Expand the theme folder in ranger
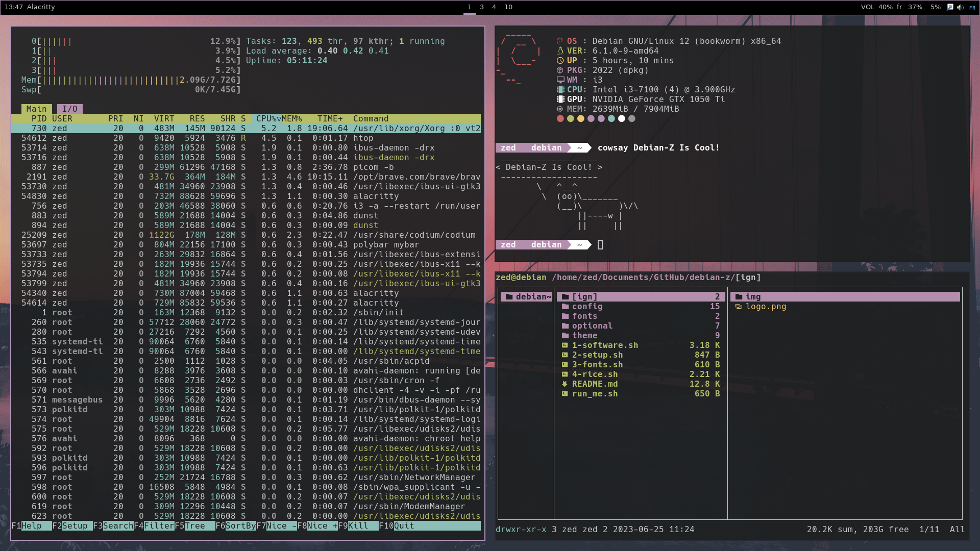Screen dimensions: 980x551 point(584,335)
